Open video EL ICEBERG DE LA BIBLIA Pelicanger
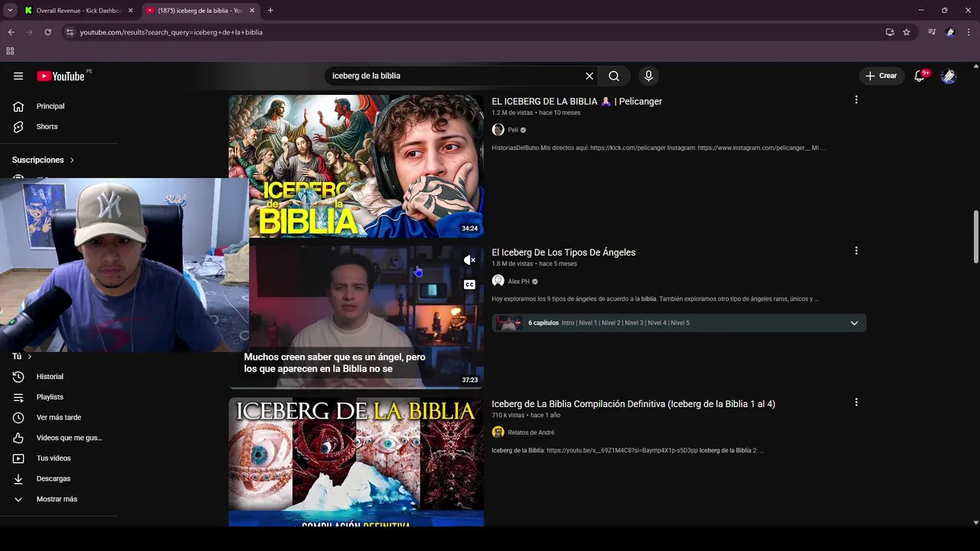The width and height of the screenshot is (980, 551). coord(577,101)
